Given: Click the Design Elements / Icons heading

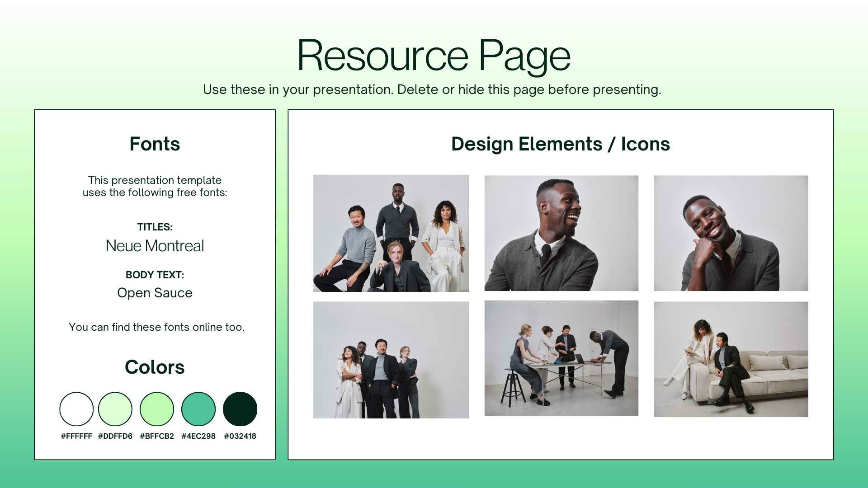Looking at the screenshot, I should click(x=560, y=145).
